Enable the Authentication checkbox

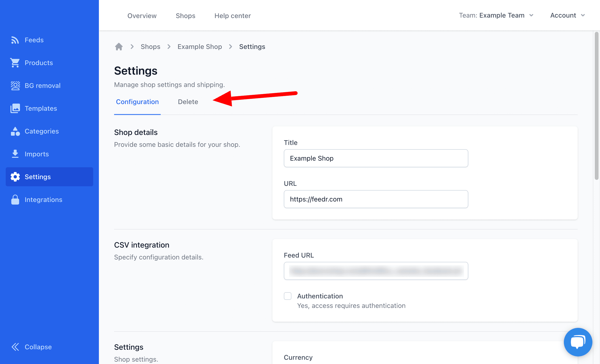287,296
